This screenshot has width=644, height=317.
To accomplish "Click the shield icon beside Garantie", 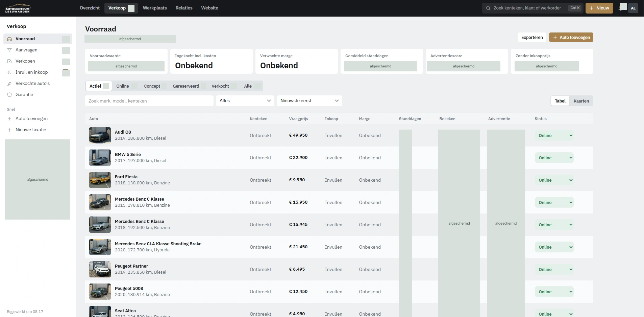I will pyautogui.click(x=9, y=95).
